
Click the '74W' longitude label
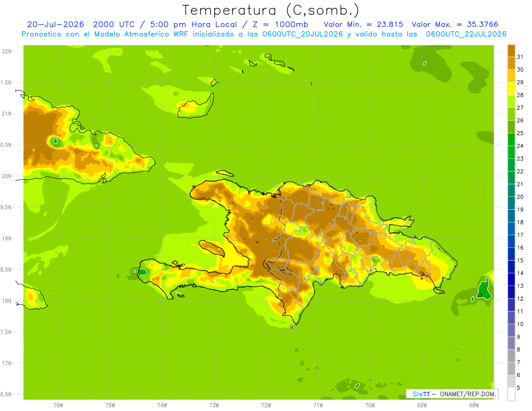(162, 405)
